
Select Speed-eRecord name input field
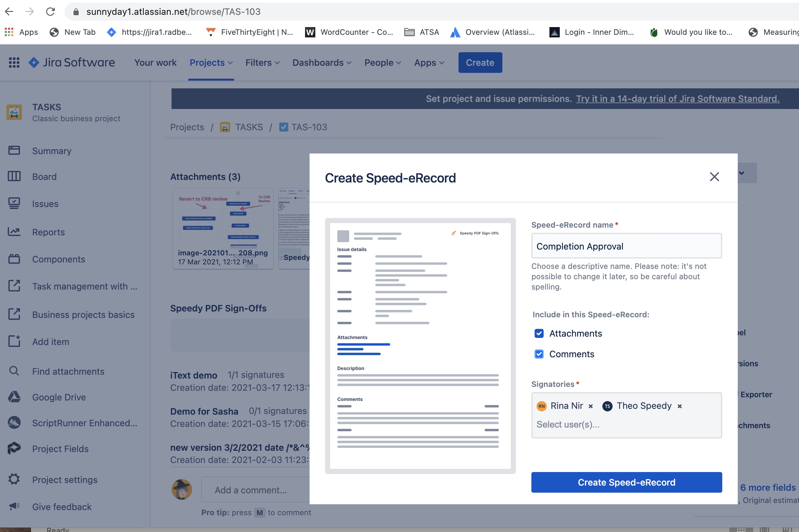[x=626, y=245]
